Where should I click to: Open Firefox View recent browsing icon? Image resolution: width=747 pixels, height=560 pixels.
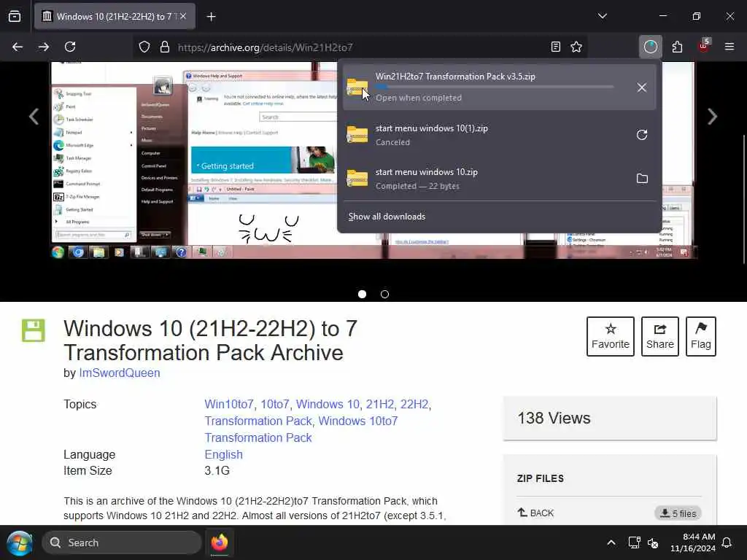pyautogui.click(x=15, y=16)
